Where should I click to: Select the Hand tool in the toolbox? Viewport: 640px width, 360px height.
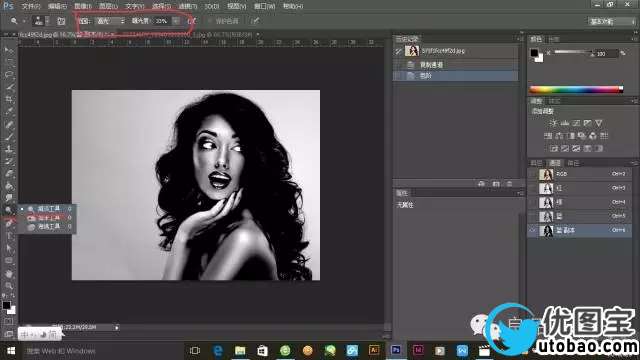9,273
